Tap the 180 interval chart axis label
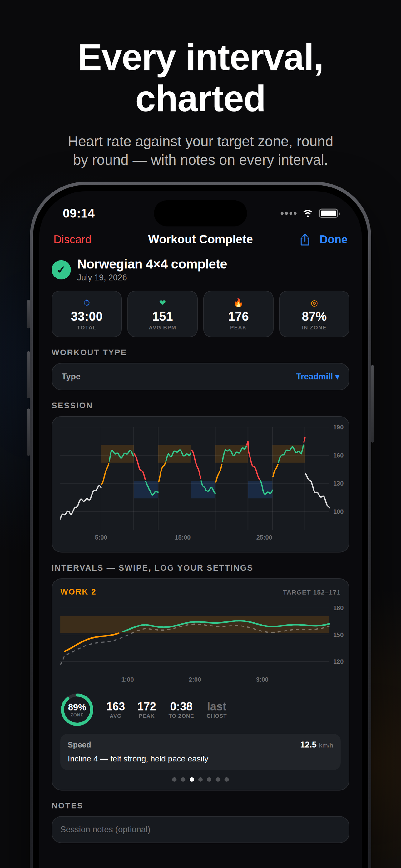Viewport: 401px width, 868px height. click(338, 607)
